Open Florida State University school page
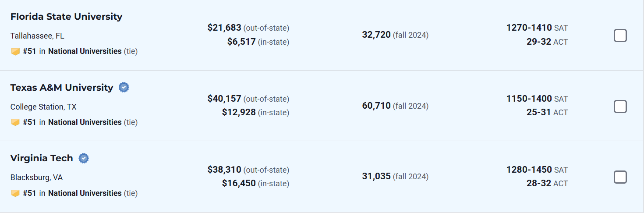This screenshot has width=644, height=213. point(66,17)
